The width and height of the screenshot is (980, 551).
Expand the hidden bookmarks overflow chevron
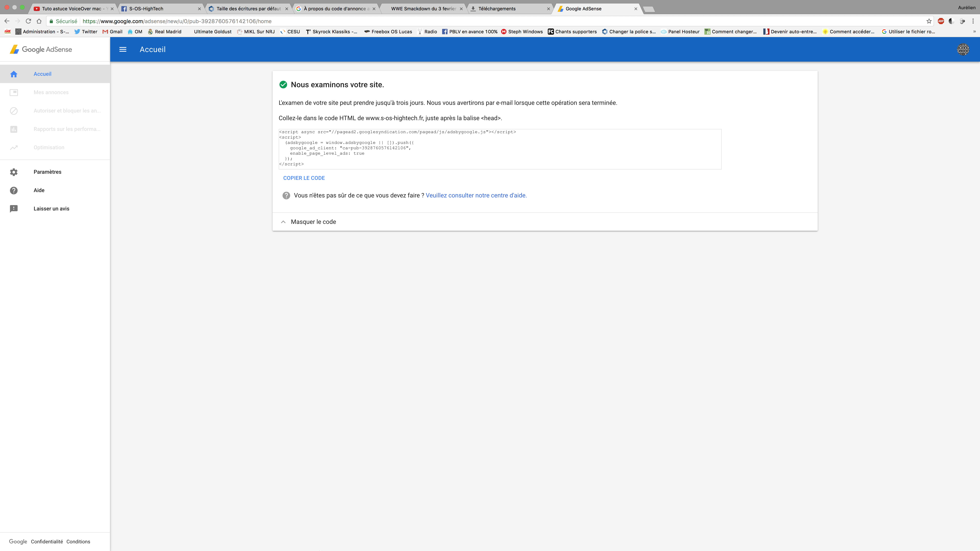pyautogui.click(x=974, y=32)
